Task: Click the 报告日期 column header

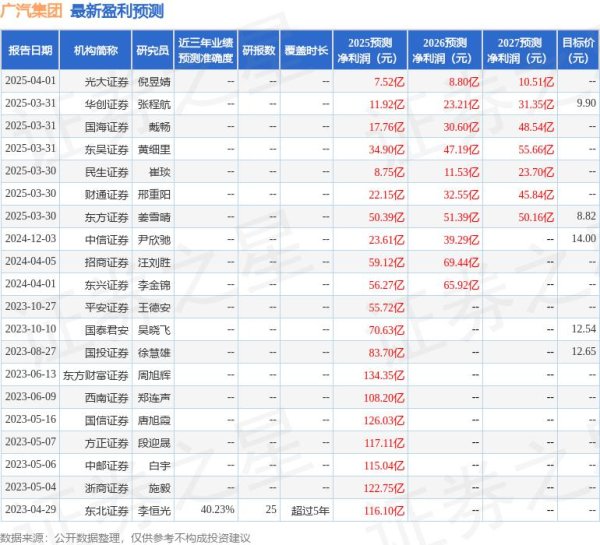Action: (x=30, y=51)
